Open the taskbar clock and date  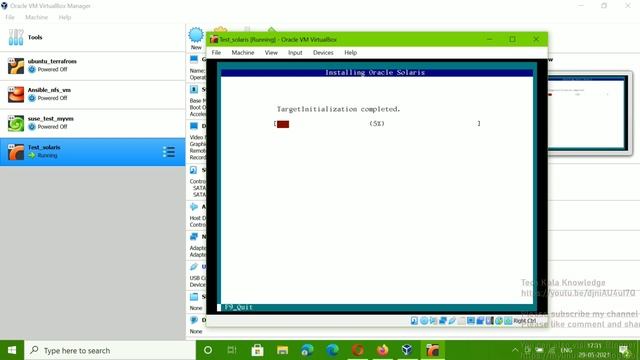594,350
